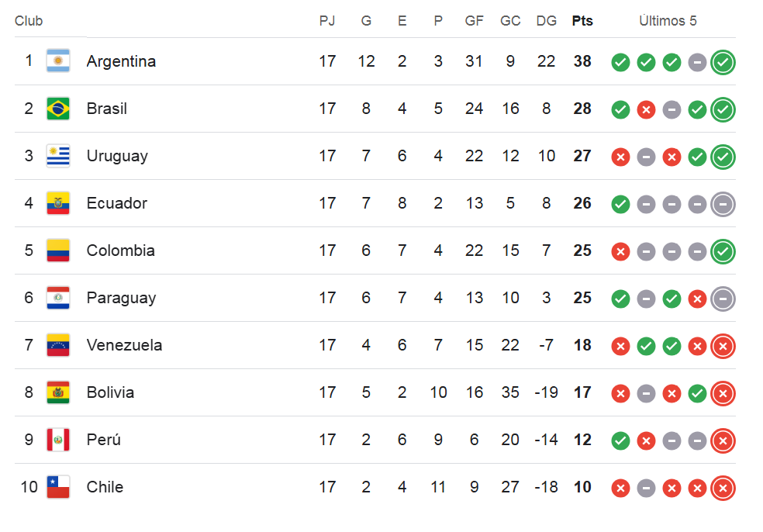
Task: Click the Club column header
Action: [29, 21]
